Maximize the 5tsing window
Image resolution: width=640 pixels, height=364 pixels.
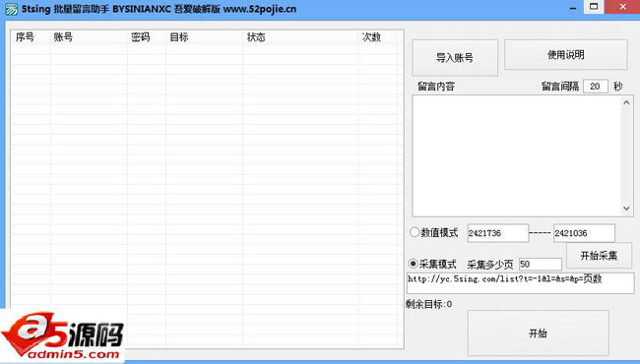(594, 7)
